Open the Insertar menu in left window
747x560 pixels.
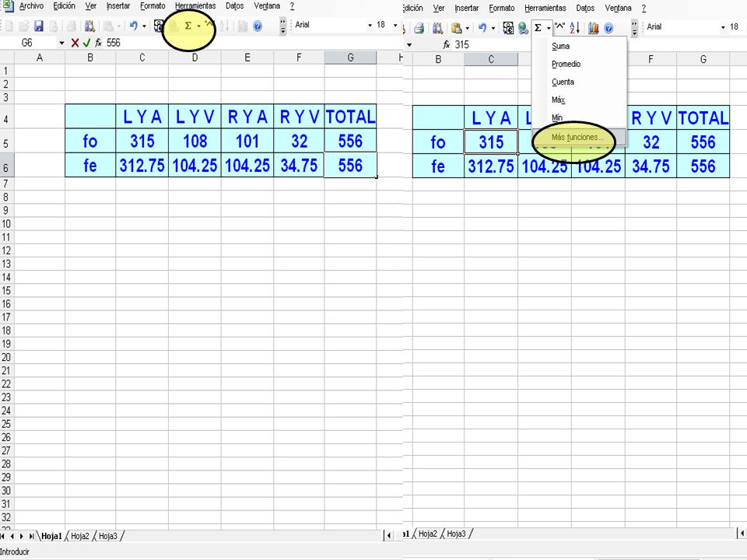118,6
